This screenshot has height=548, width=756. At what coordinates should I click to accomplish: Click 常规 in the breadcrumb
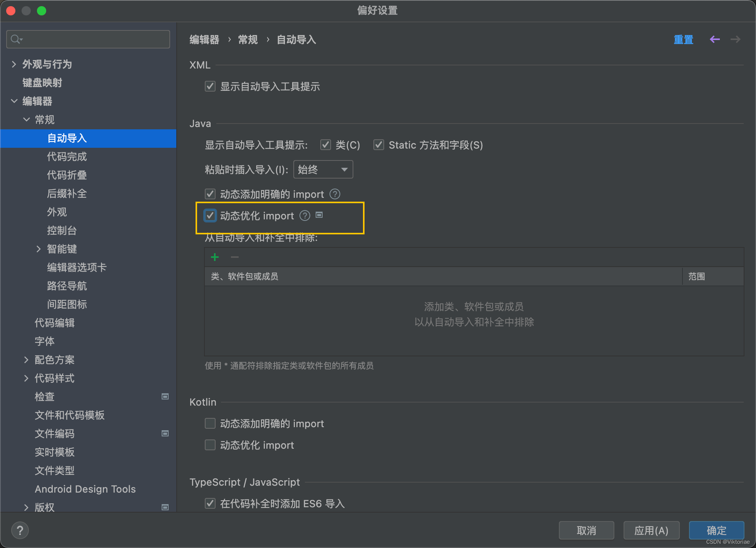point(248,39)
